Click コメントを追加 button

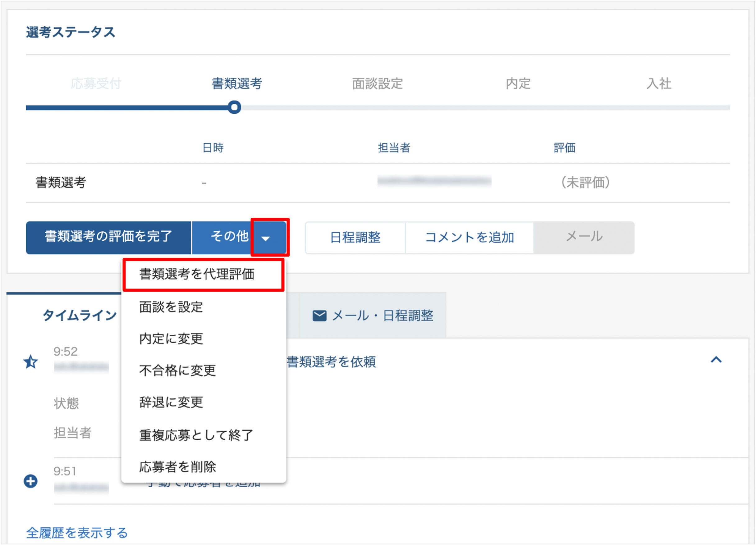[x=469, y=238]
